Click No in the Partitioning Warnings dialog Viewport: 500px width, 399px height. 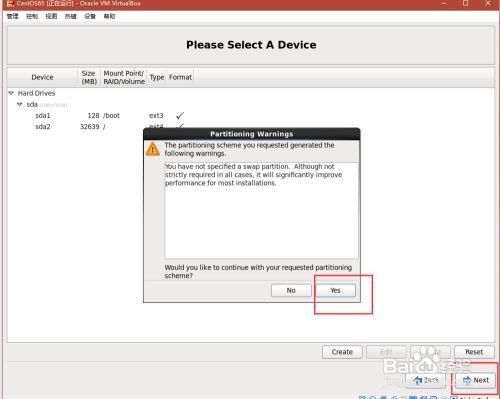click(x=291, y=290)
